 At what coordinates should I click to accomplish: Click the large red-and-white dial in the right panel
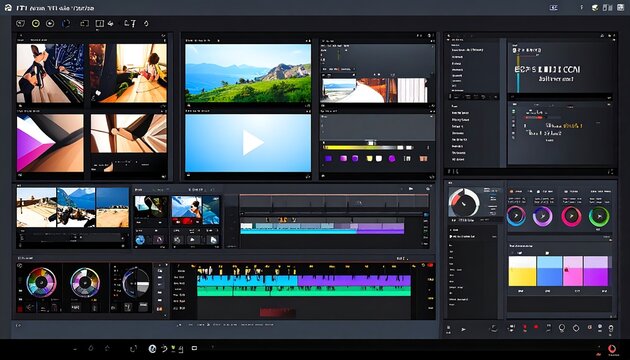tap(464, 203)
